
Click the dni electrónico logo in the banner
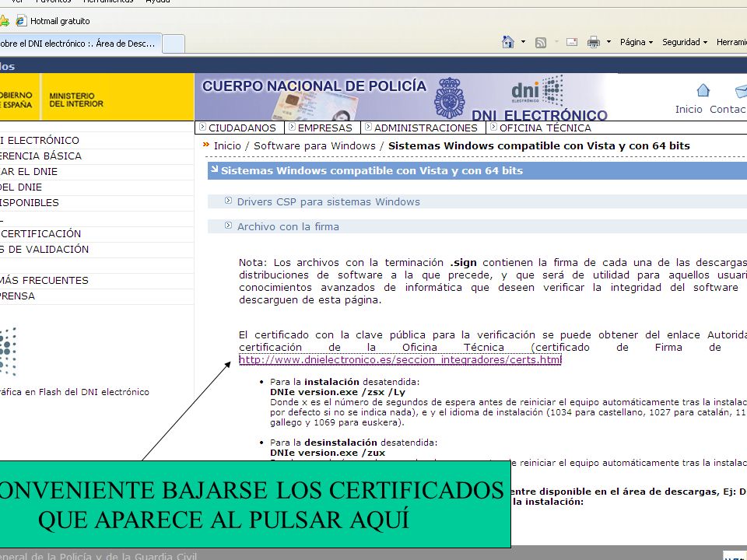coord(537,90)
